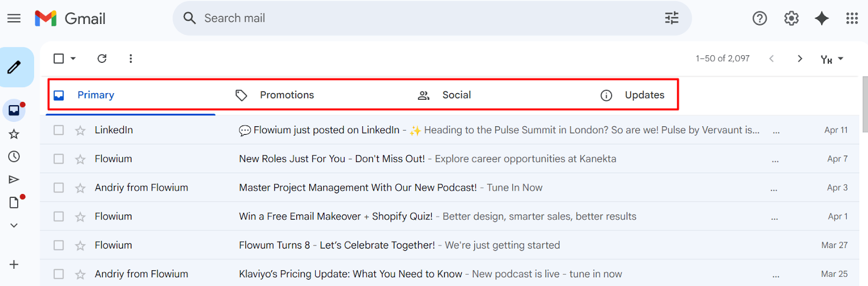Go to next page of emails
The image size is (868, 286).
(800, 58)
